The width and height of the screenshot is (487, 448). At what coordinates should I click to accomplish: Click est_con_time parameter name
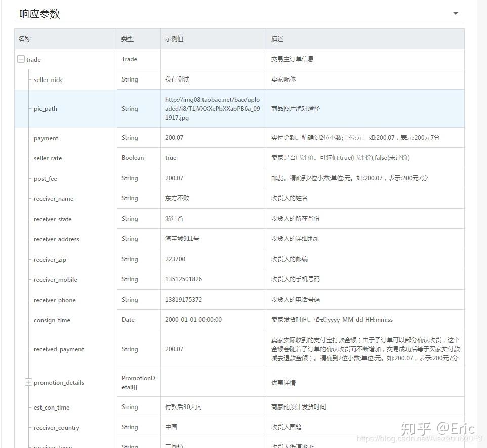(x=52, y=408)
